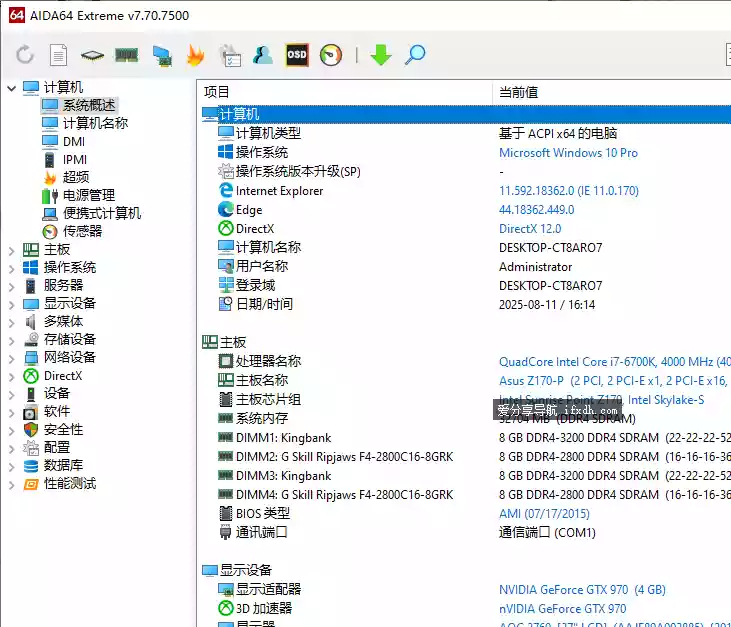Open the Intel Core i7-6700K link
The image size is (731, 627).
tap(614, 362)
